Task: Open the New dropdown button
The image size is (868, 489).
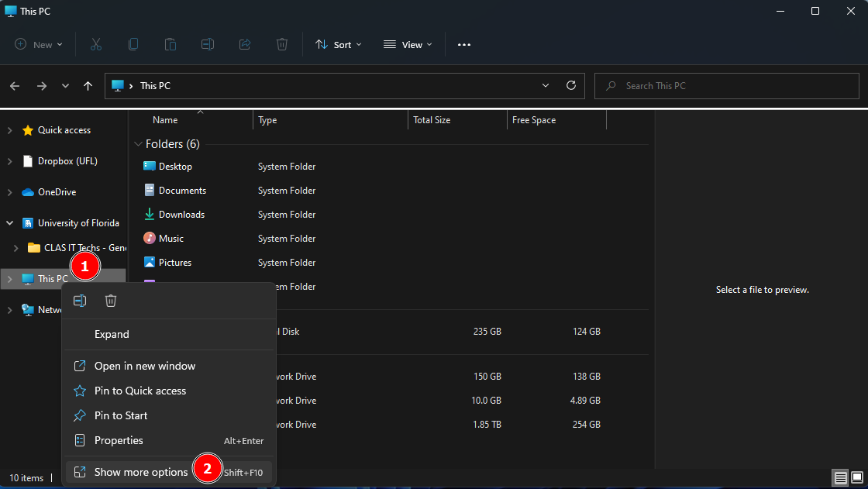Action: point(38,45)
